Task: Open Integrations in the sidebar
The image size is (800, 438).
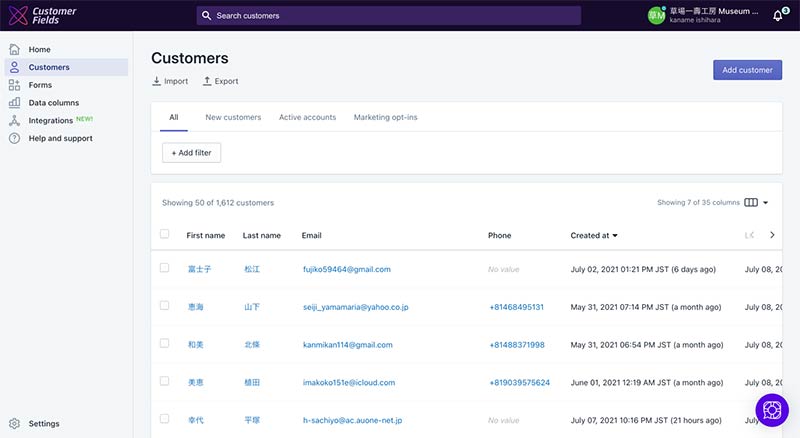Action: pos(50,121)
